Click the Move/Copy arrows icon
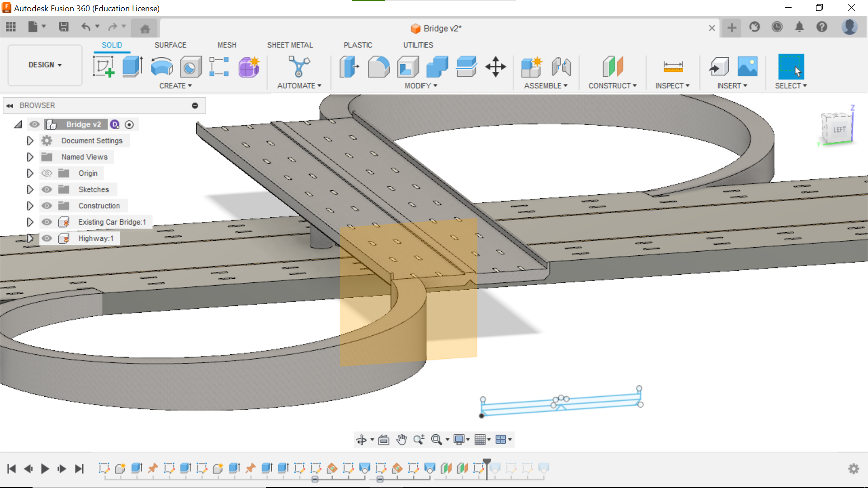The width and height of the screenshot is (868, 488). (495, 66)
